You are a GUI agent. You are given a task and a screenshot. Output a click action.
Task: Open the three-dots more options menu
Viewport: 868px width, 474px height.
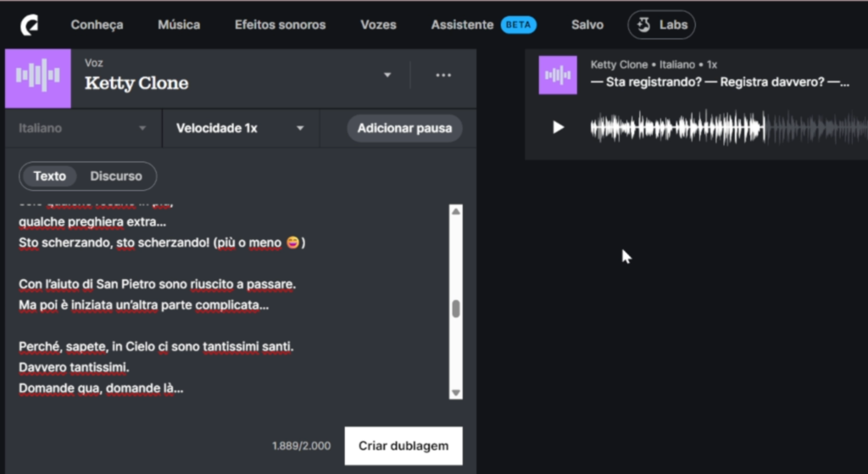click(x=443, y=75)
